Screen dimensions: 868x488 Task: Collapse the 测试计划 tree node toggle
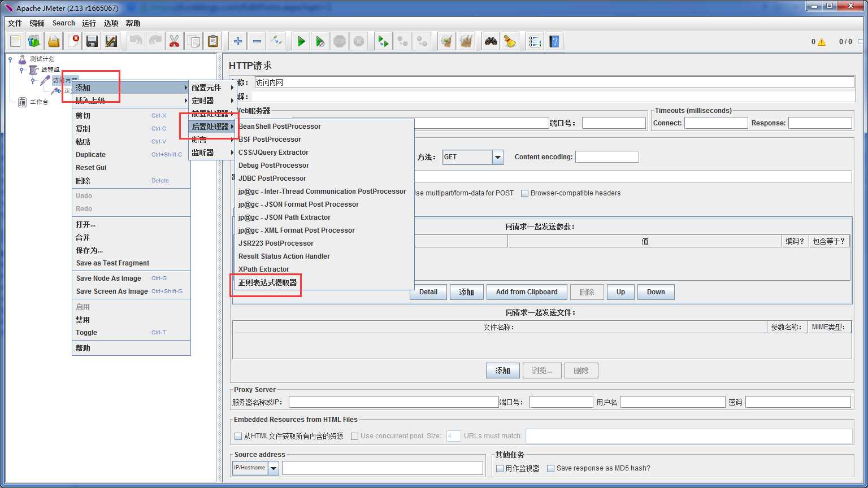click(x=11, y=59)
